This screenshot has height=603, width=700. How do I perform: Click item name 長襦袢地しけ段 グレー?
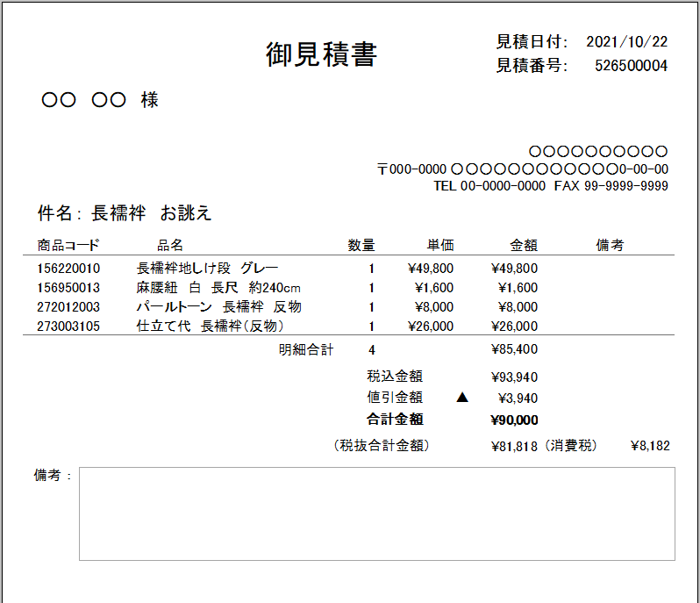pos(207,269)
